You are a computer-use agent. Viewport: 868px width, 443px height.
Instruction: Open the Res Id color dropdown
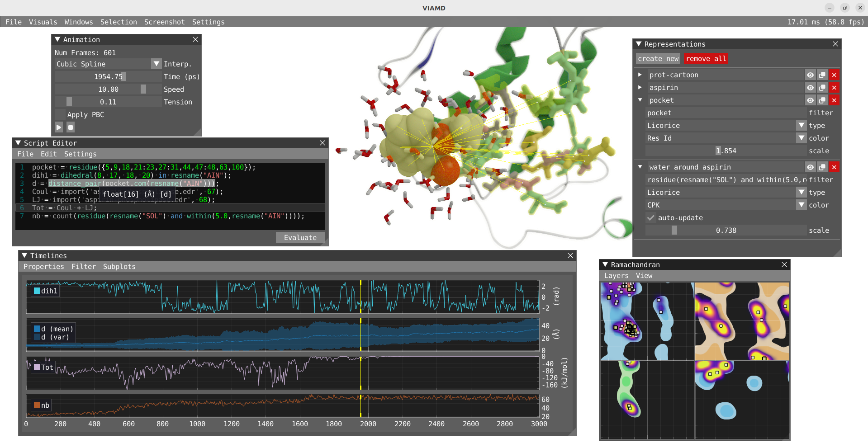pos(801,138)
